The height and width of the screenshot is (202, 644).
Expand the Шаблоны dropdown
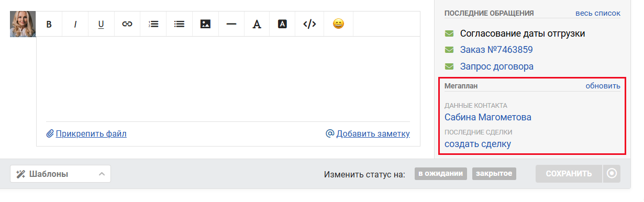tap(61, 174)
